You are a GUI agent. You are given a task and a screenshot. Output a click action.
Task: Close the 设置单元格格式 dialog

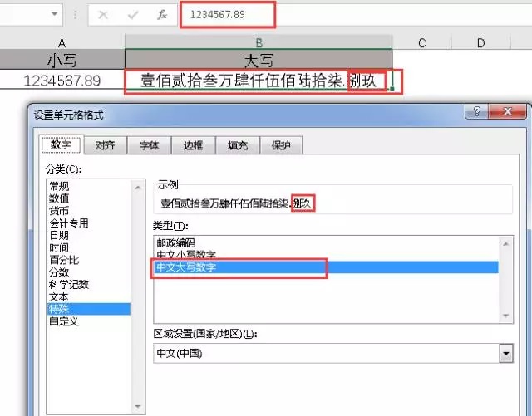click(x=508, y=111)
